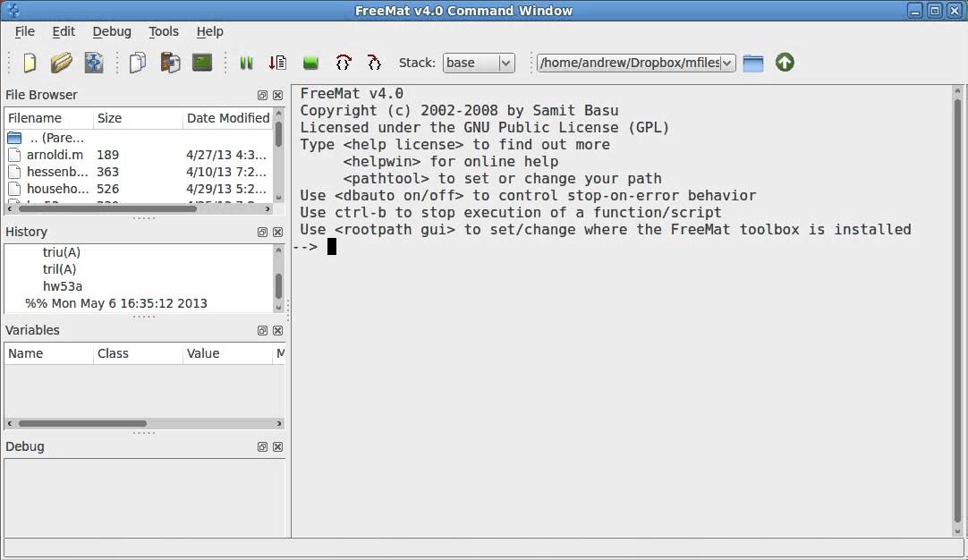Open the Edit menu

64,31
